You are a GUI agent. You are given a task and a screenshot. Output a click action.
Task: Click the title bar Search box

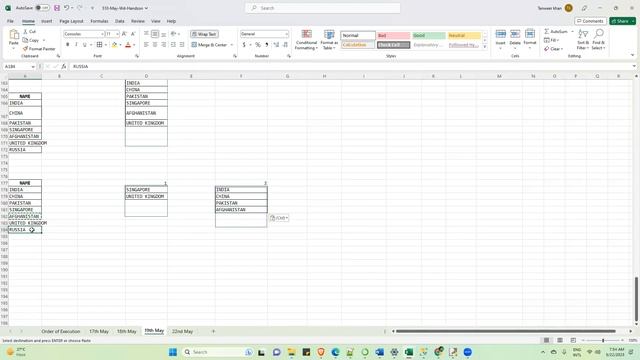pyautogui.click(x=322, y=8)
